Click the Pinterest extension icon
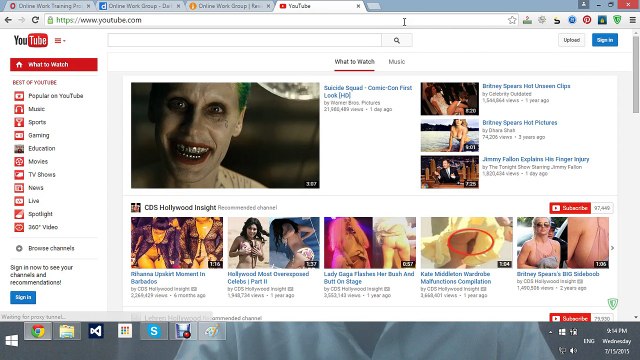640x360 pixels. (x=587, y=20)
